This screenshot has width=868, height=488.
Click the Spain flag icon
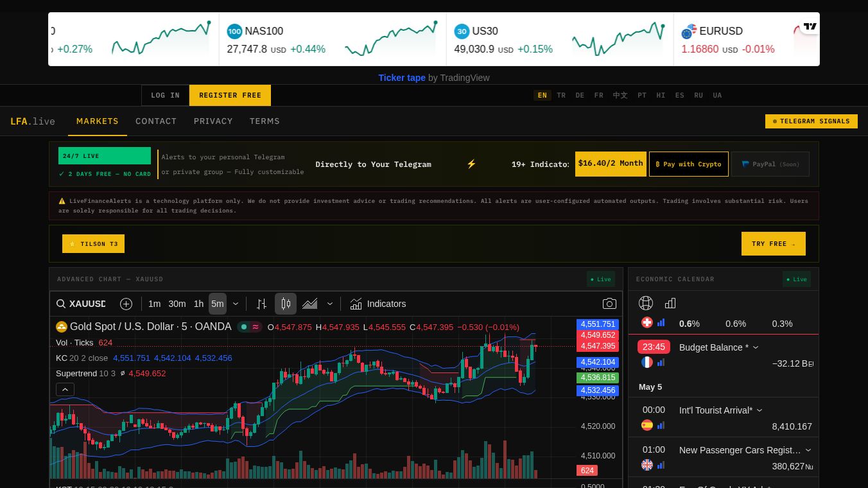click(647, 425)
